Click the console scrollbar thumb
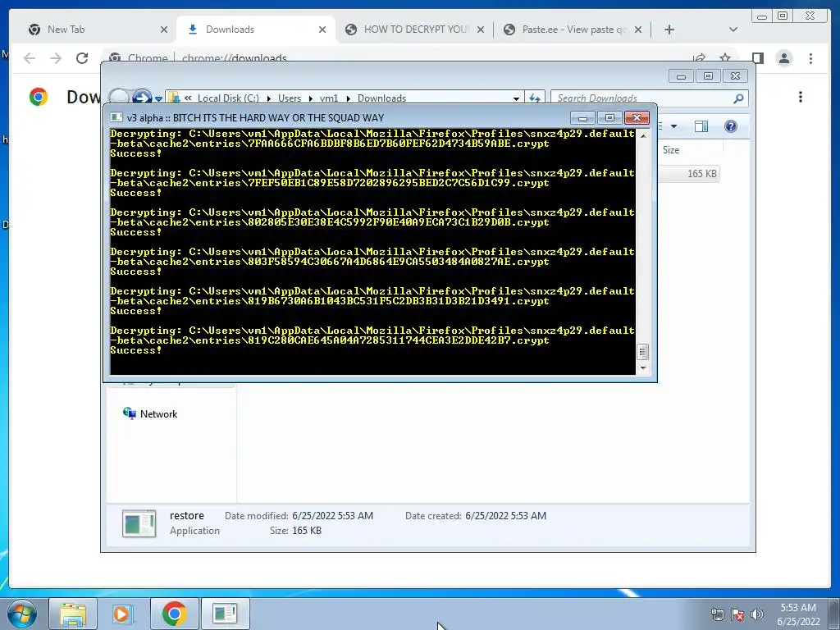Image resolution: width=840 pixels, height=630 pixels. pos(643,352)
